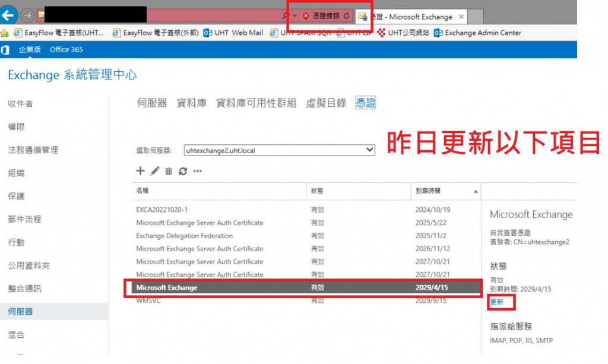Add a new certificate with plus icon

point(140,171)
